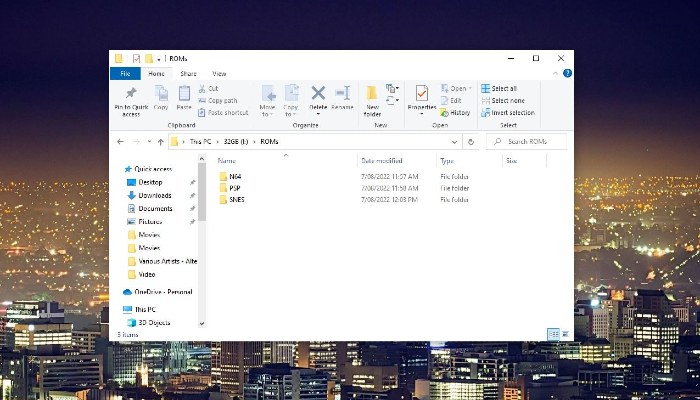700x400 pixels.
Task: Click the History option
Action: pos(455,112)
